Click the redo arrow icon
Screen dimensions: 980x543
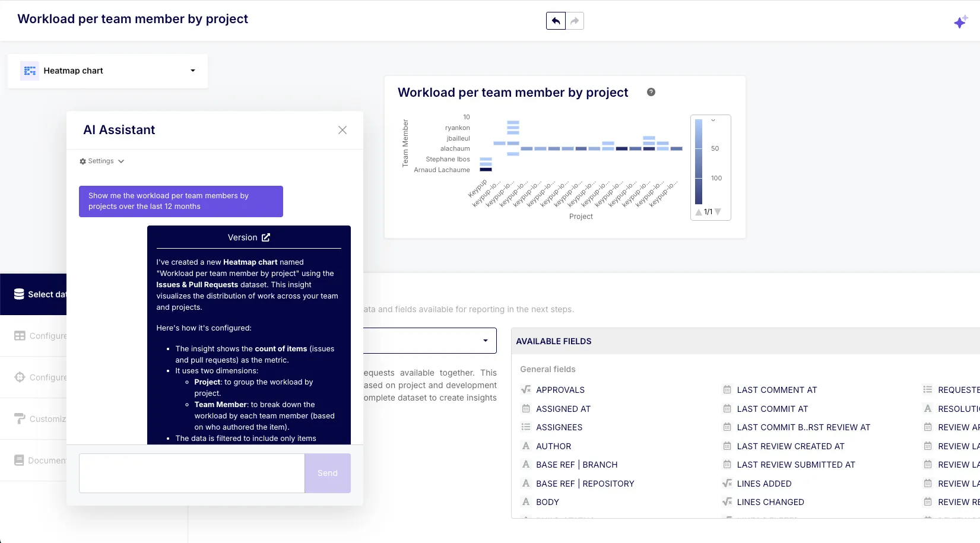[574, 20]
